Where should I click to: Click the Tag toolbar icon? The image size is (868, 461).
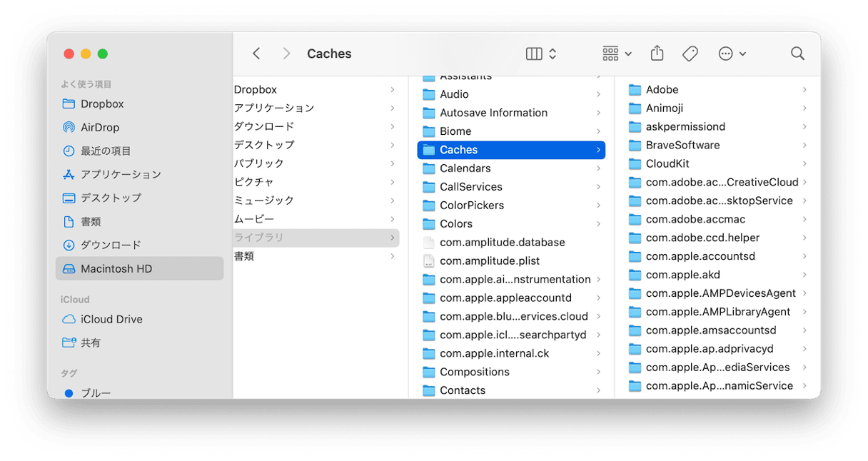pyautogui.click(x=690, y=54)
